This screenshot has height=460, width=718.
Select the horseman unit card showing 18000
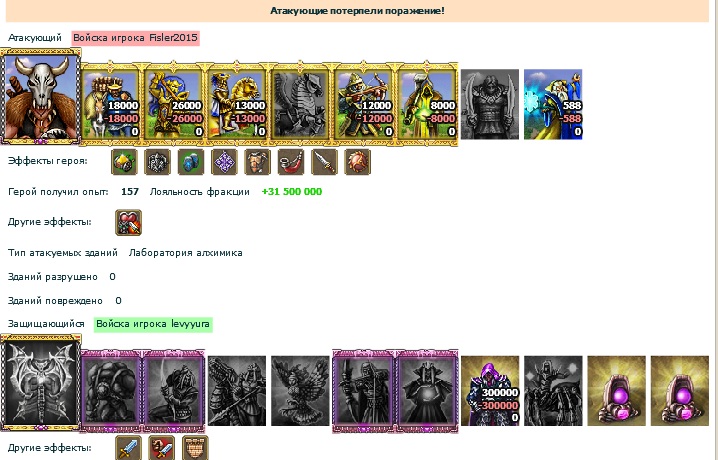point(110,104)
